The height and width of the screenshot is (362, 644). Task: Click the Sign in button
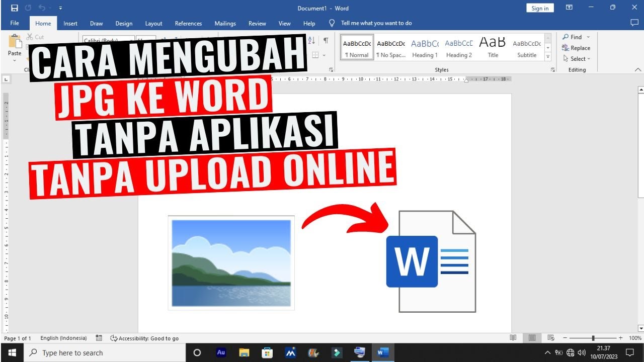(540, 8)
